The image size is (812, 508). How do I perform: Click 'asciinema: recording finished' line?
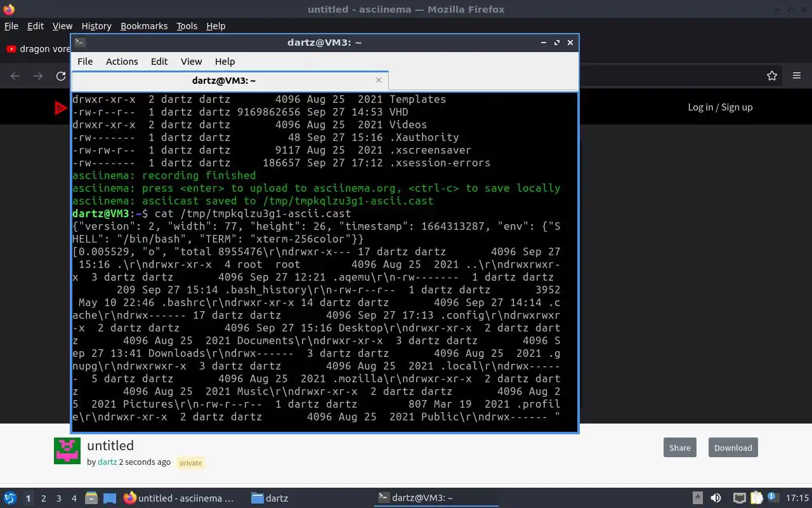[x=164, y=175]
